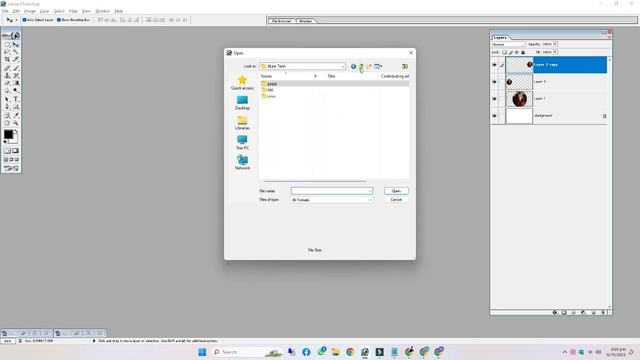Click the foreground color swatch
This screenshot has height=360, width=640.
pyautogui.click(x=8, y=134)
